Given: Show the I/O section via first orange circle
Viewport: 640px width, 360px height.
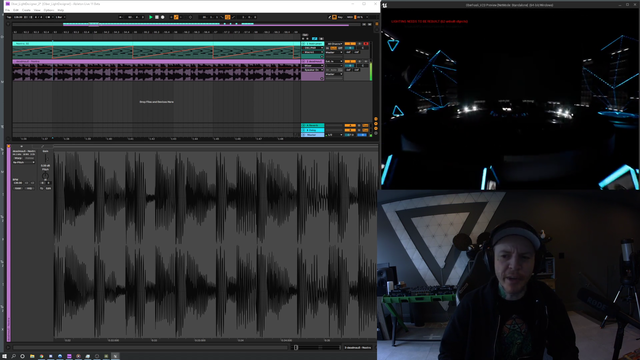Looking at the screenshot, I should [x=376, y=119].
